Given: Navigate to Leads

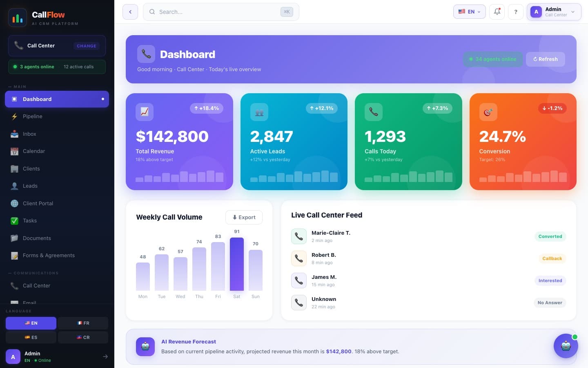Looking at the screenshot, I should click(x=57, y=186).
